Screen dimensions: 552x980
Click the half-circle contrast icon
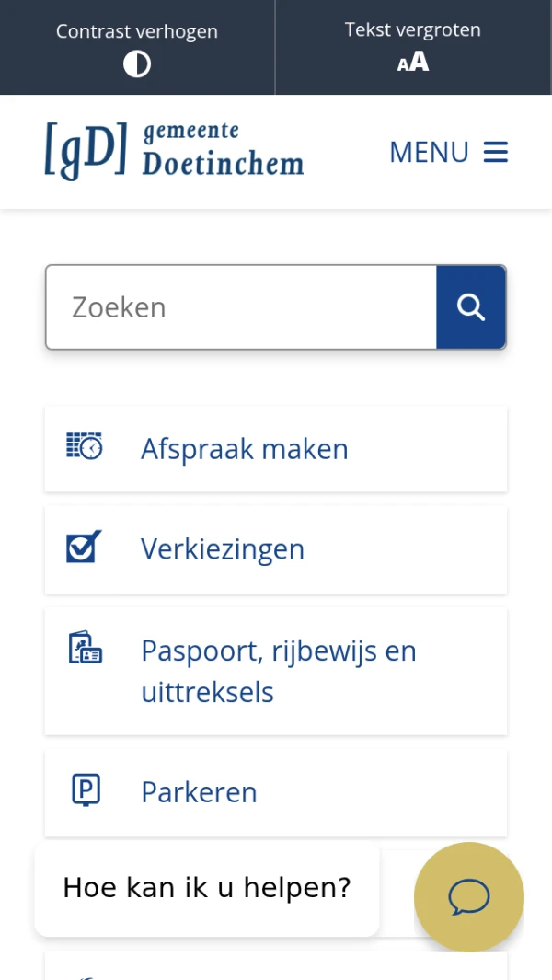[137, 64]
